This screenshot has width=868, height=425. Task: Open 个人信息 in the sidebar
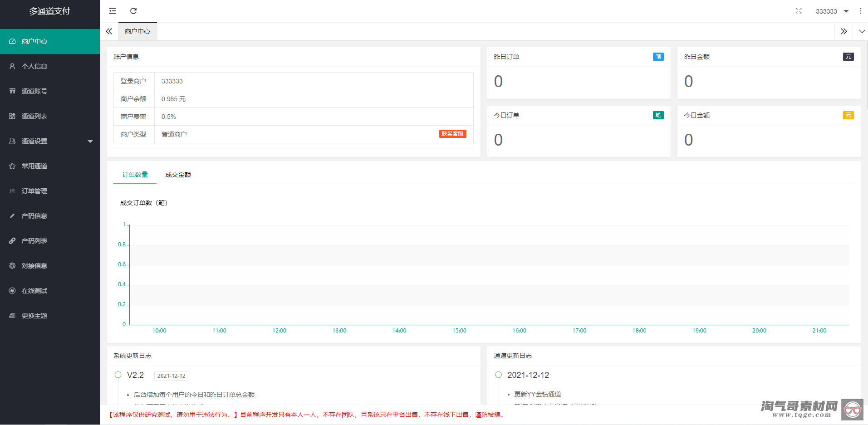point(50,66)
